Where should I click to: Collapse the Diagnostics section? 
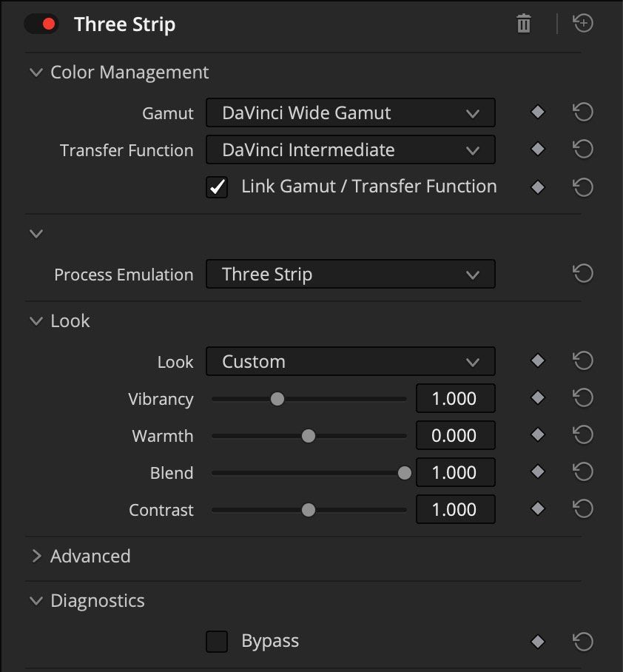pos(36,600)
